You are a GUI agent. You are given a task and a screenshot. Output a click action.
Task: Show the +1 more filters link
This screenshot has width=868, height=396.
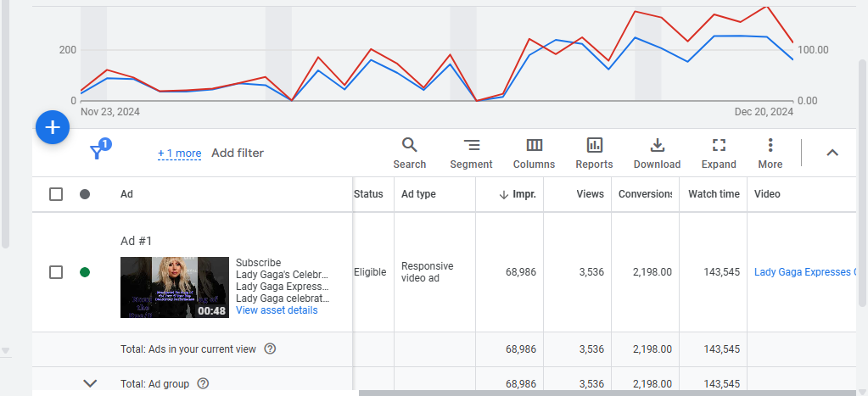click(x=179, y=153)
